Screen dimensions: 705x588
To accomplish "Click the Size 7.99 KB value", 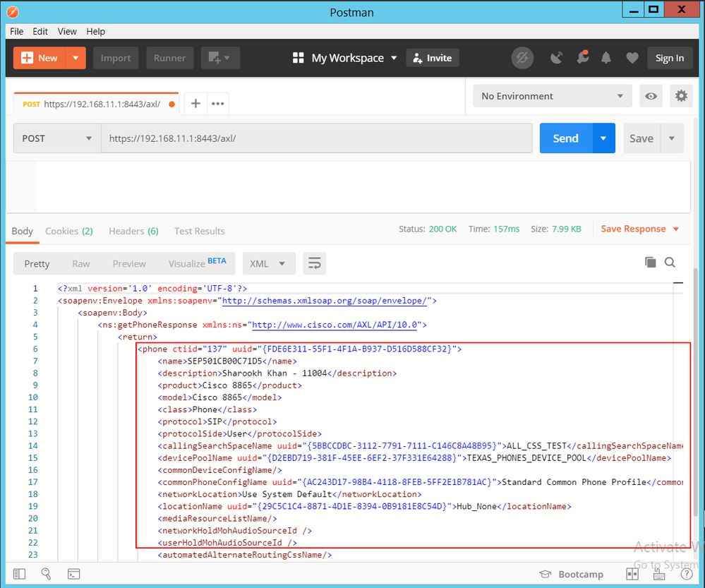I will (567, 229).
